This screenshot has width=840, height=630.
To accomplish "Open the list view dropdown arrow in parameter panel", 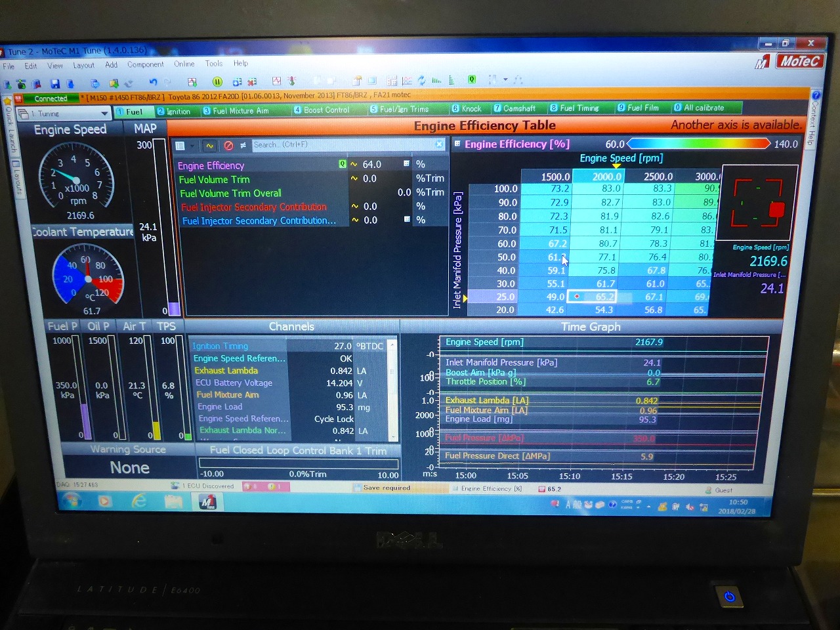I will coord(192,146).
